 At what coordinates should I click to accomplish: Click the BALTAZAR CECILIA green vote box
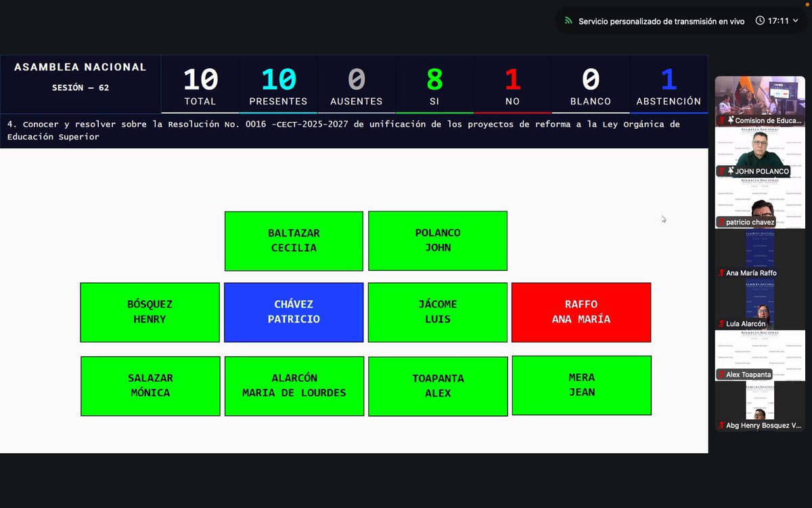294,240
